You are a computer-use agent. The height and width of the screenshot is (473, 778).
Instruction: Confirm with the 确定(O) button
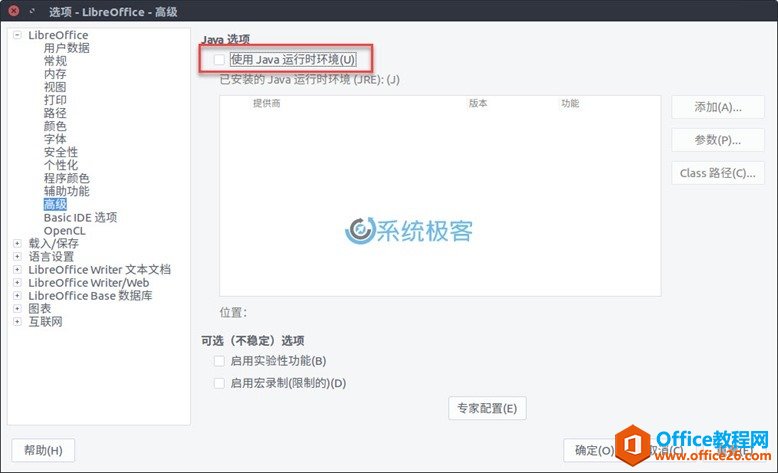[593, 450]
